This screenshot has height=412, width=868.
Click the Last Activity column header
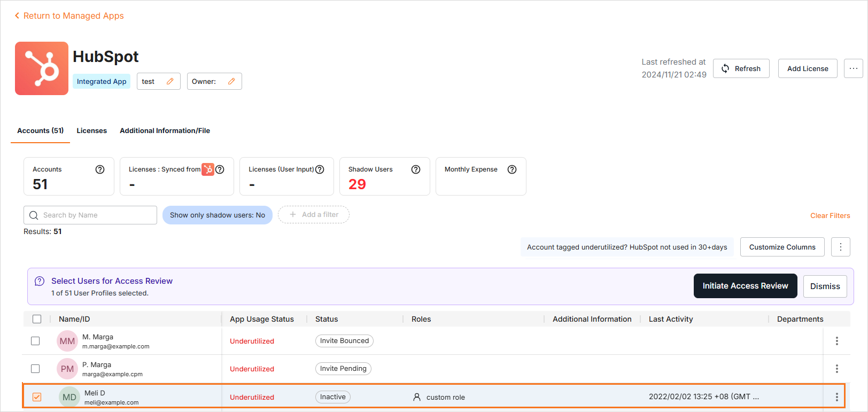tap(671, 319)
